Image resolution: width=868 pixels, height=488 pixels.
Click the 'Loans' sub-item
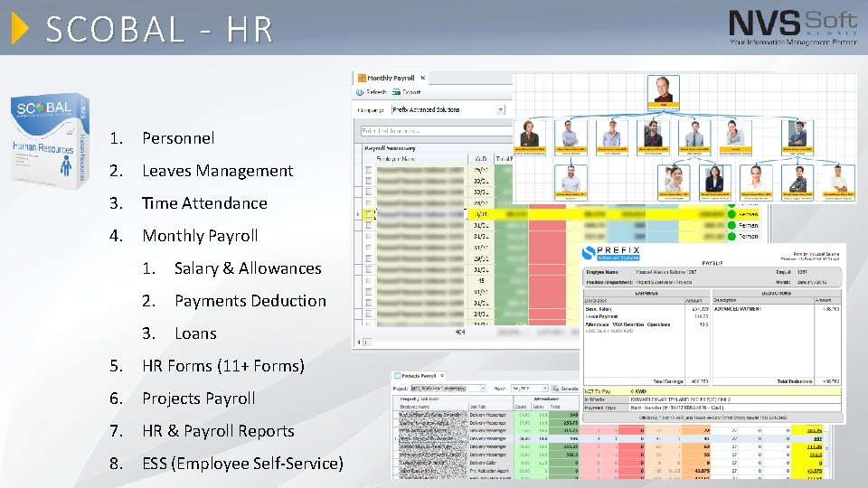[195, 333]
